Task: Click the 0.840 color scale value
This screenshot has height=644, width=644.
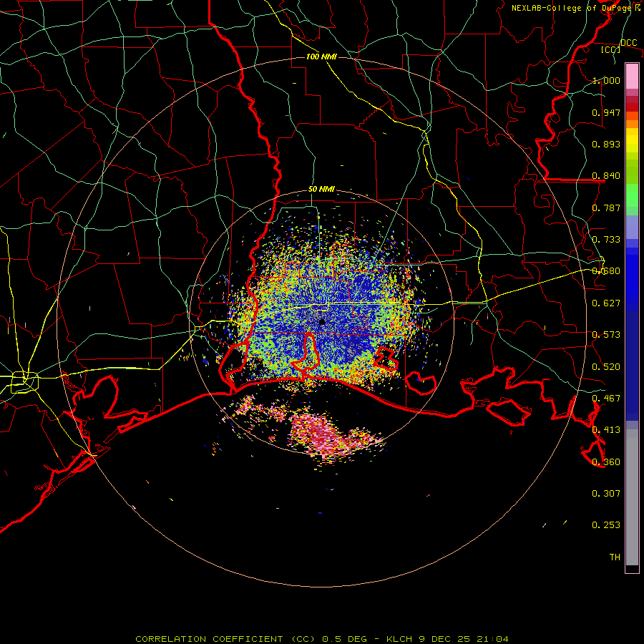Action: pos(606,176)
